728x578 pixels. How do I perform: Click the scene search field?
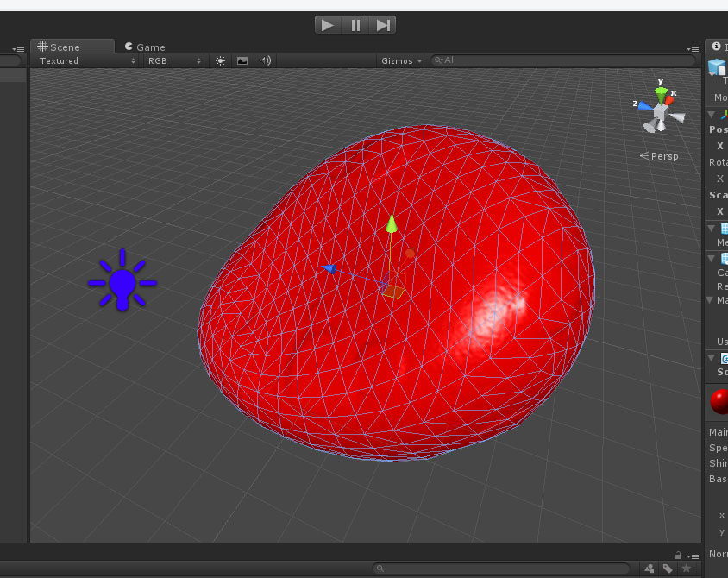tap(565, 60)
